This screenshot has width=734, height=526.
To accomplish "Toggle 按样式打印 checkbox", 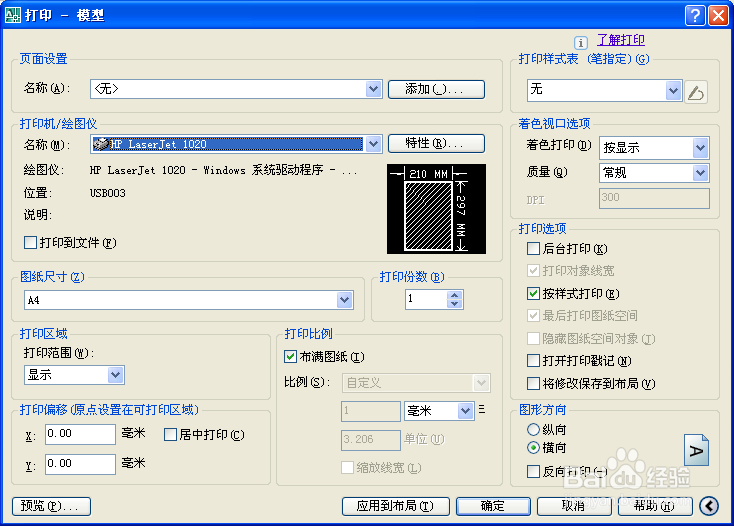I will click(533, 293).
